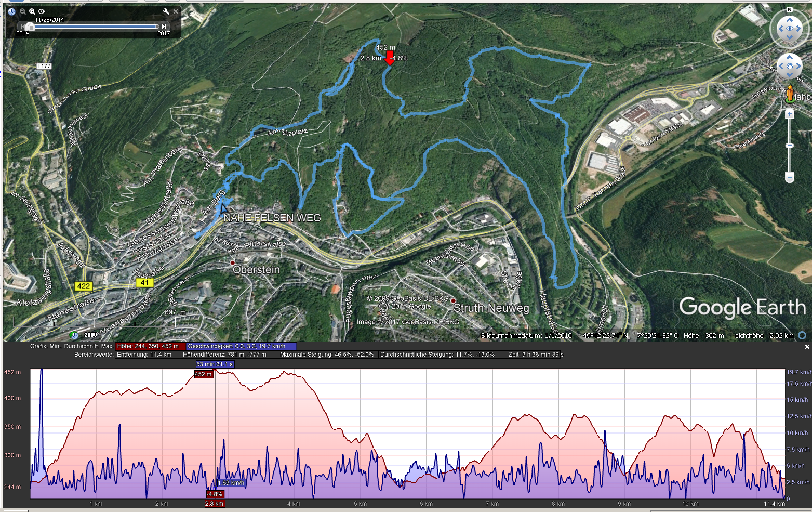812x512 pixels.
Task: Pan map left with move control
Action: pyautogui.click(x=780, y=66)
